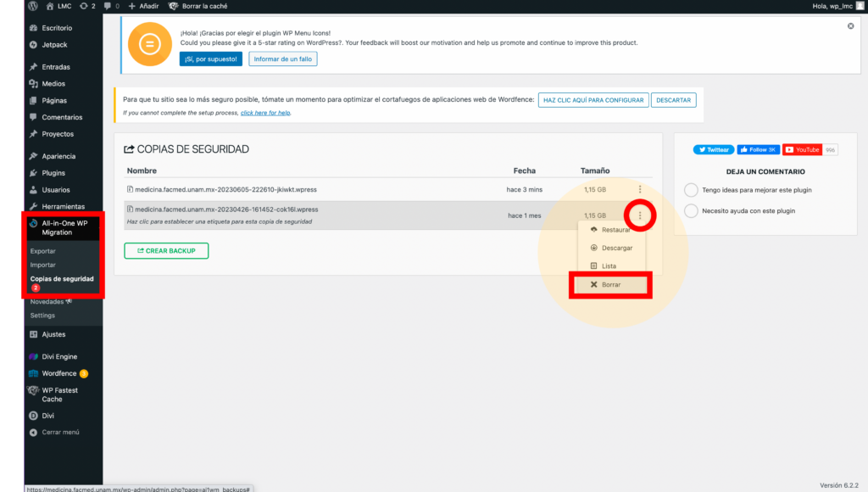This screenshot has width=868, height=492.
Task: Click the Nombre column header
Action: pos(142,171)
